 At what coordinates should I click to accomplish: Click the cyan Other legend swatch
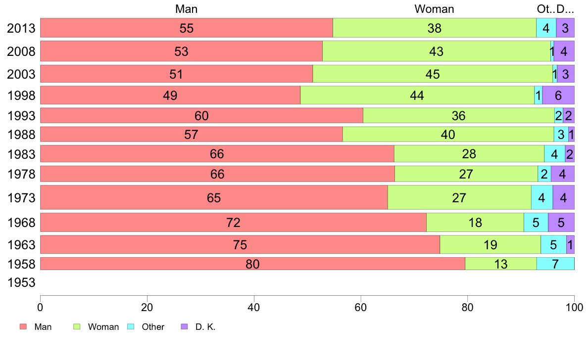(x=131, y=327)
